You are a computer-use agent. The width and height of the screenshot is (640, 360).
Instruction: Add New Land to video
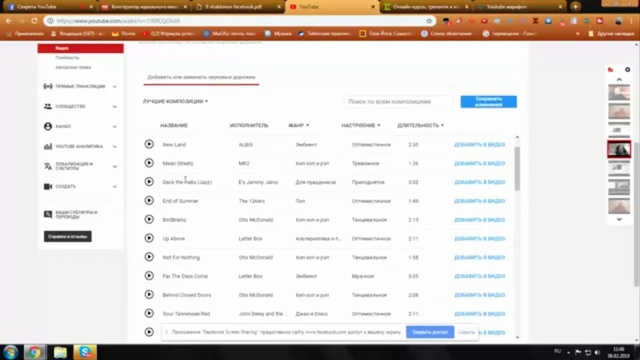(480, 144)
